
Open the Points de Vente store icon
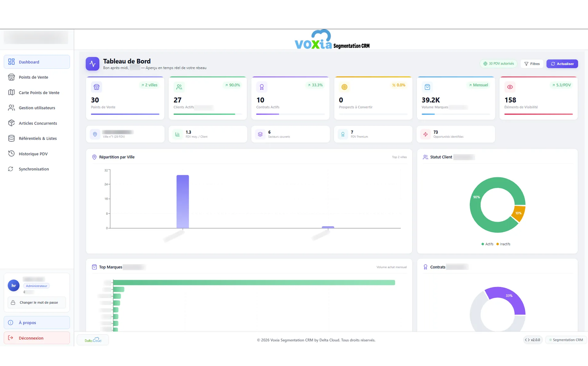[11, 77]
